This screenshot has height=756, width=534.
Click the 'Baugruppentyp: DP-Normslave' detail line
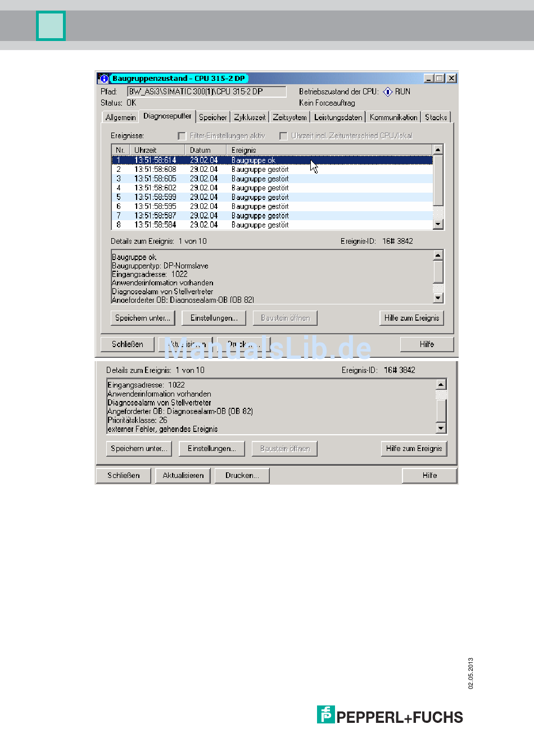[x=160, y=266]
